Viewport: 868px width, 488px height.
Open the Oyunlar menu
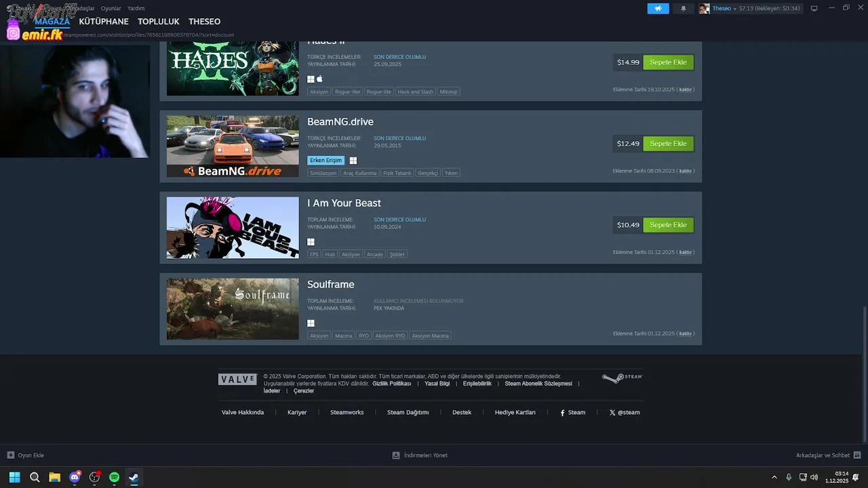tap(111, 8)
